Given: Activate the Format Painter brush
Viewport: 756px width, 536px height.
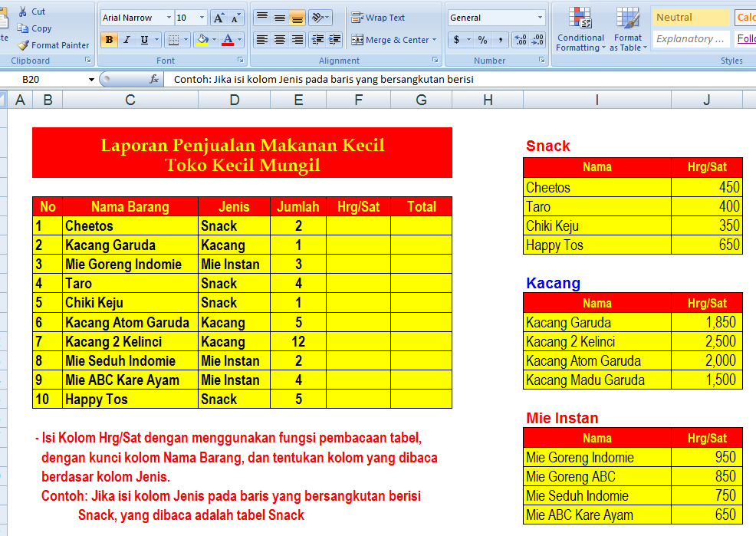Looking at the screenshot, I should click(x=23, y=45).
